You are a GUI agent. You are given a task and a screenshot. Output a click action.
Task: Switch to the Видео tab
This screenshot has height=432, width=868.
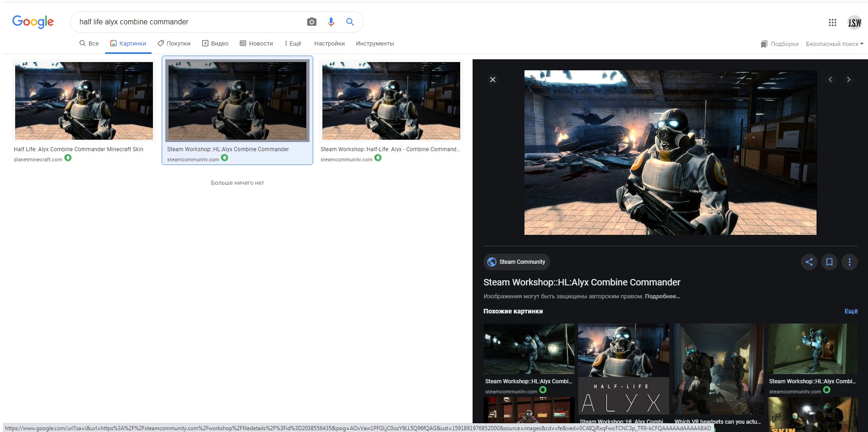tap(215, 44)
